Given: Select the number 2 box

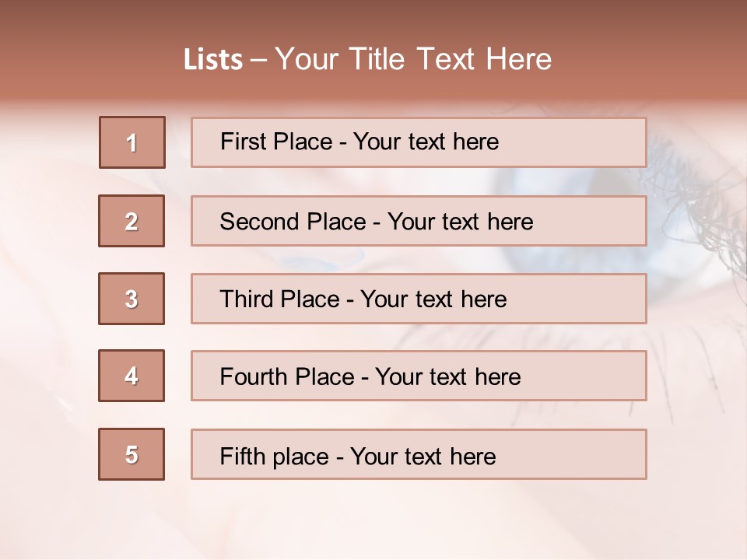Looking at the screenshot, I should pyautogui.click(x=132, y=221).
